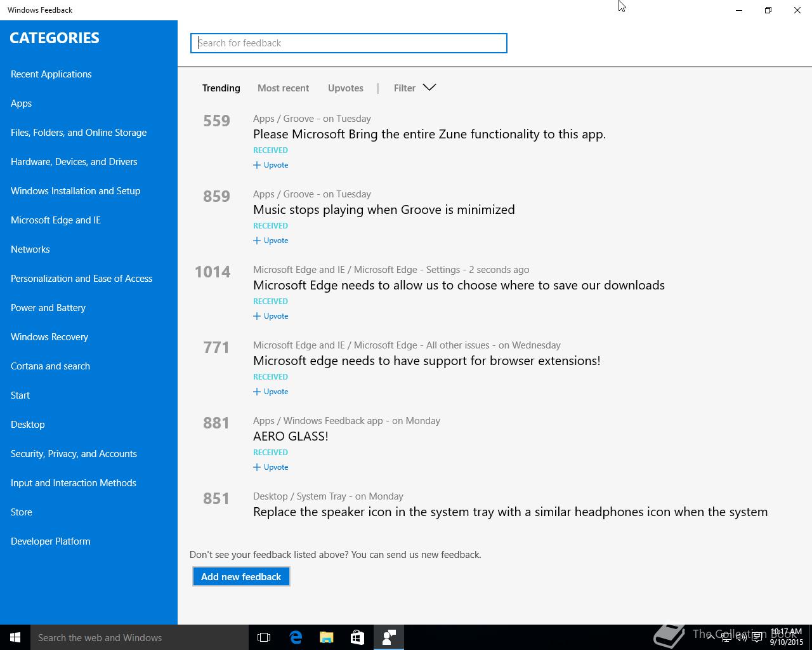Select Windows Feedback taskbar icon
The height and width of the screenshot is (650, 812).
click(389, 637)
